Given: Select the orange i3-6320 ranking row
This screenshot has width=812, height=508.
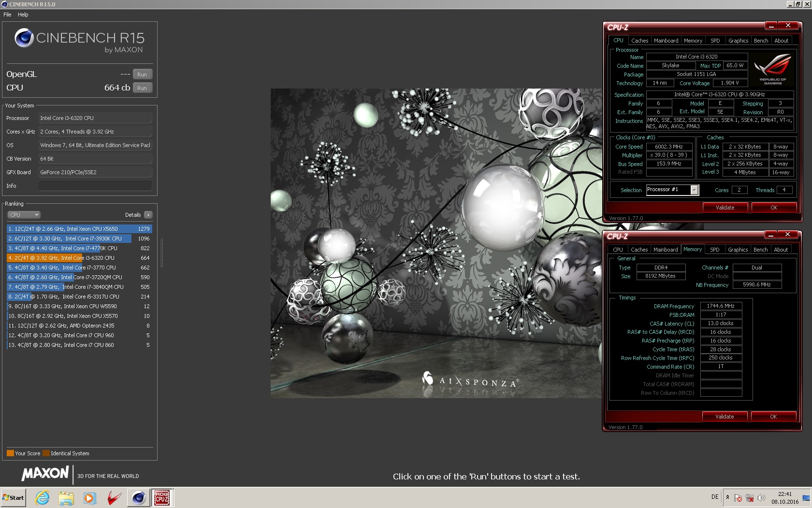Looking at the screenshot, I should click(x=79, y=258).
